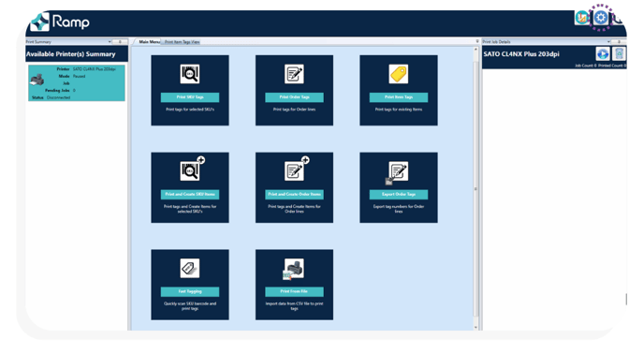Click the barcode magnifier icon on Print SKU Tags
The image size is (644, 354).
[x=190, y=74]
